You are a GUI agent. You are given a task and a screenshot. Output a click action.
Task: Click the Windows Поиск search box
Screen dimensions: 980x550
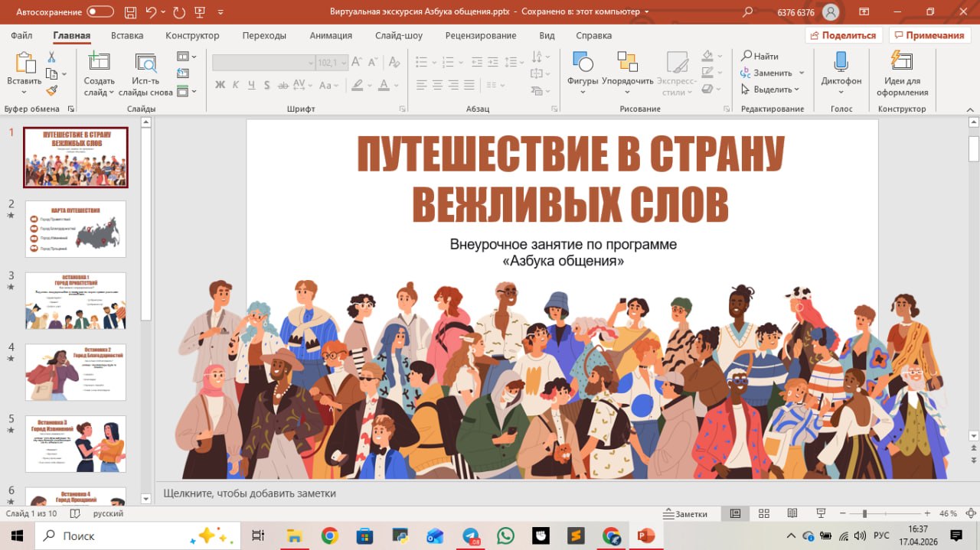[x=138, y=535]
